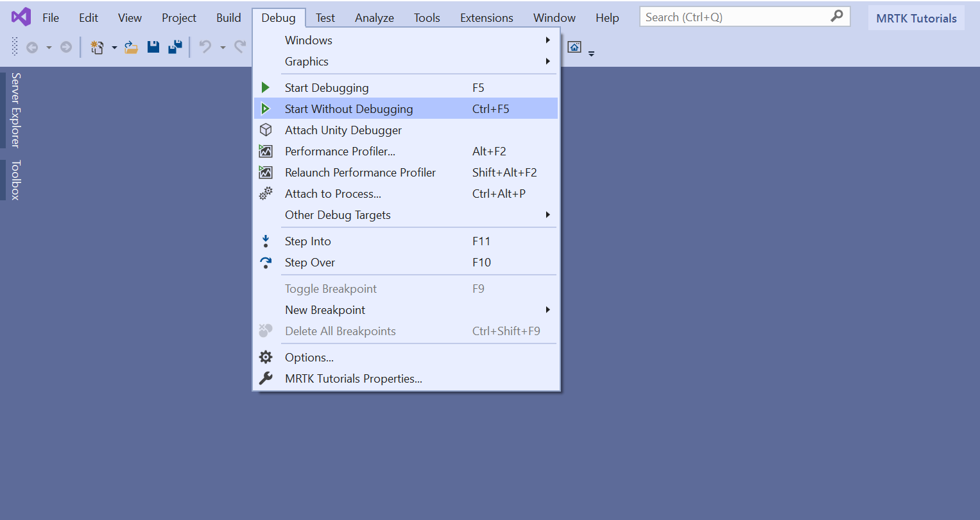Screen dimensions: 980x520
Task: Open the Edit menu
Action: coord(89,18)
